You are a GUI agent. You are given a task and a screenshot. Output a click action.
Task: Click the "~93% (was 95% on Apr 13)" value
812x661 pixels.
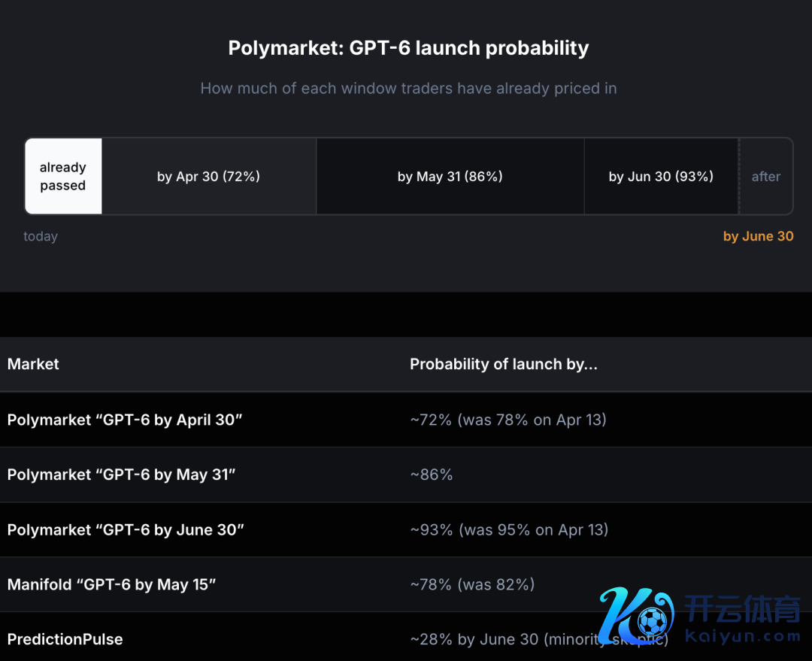click(x=509, y=529)
